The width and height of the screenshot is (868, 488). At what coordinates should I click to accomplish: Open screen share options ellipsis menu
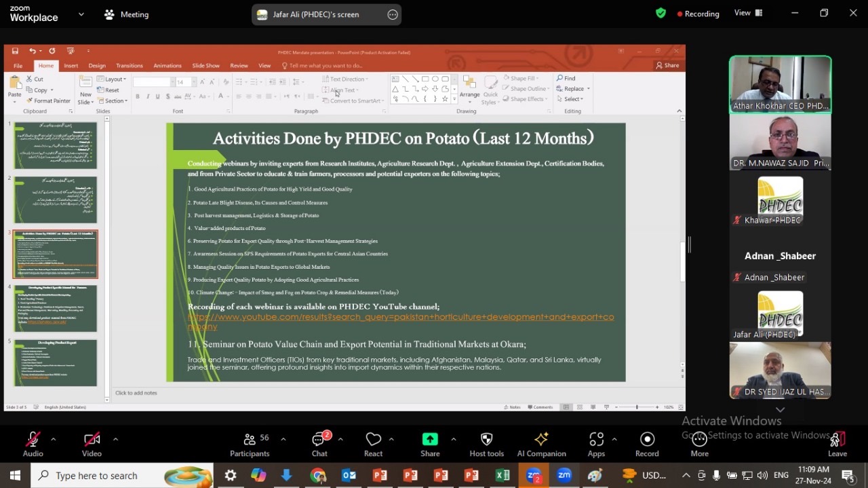click(x=392, y=14)
